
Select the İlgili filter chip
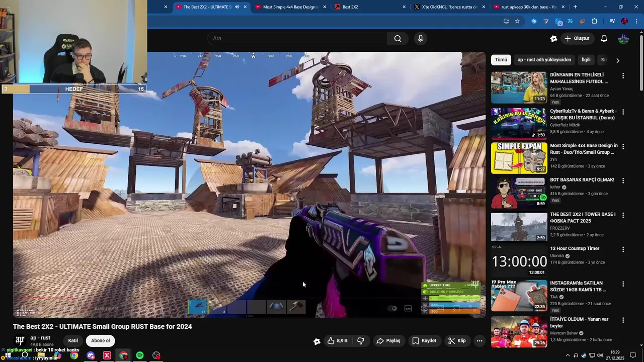point(586,60)
